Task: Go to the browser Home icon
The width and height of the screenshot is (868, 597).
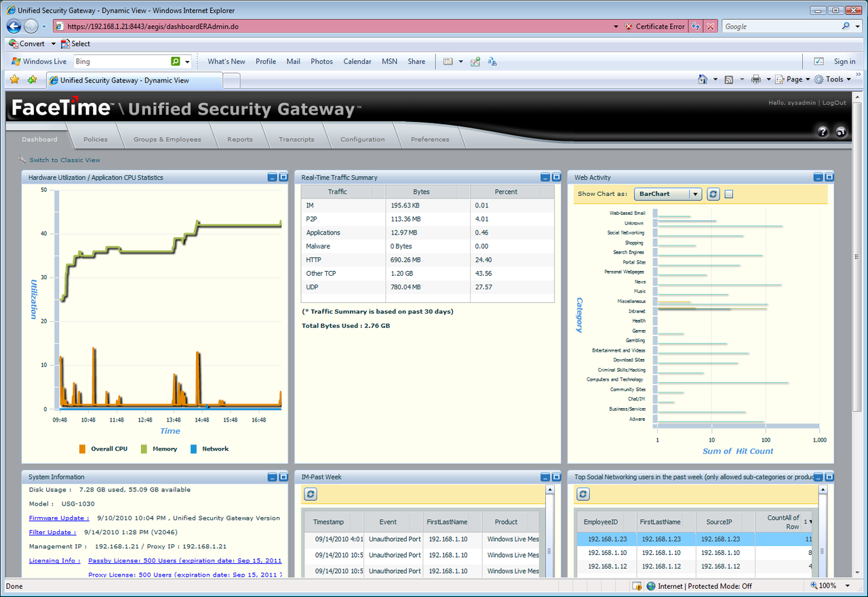Action: pyautogui.click(x=703, y=79)
